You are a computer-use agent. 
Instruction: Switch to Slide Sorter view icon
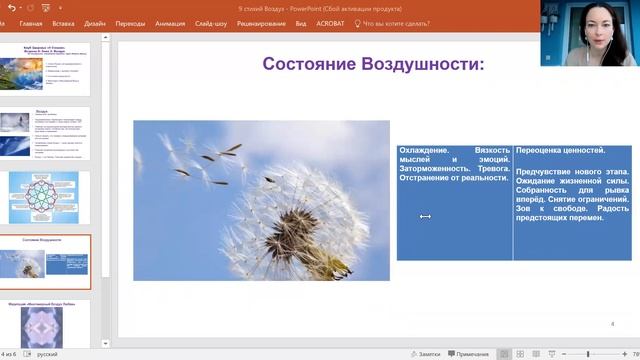click(520, 354)
